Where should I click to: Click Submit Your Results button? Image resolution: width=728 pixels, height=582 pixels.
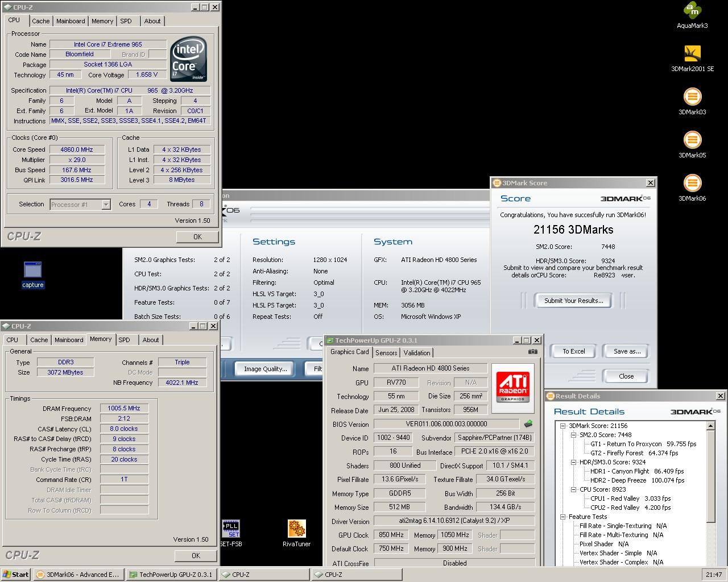(573, 301)
